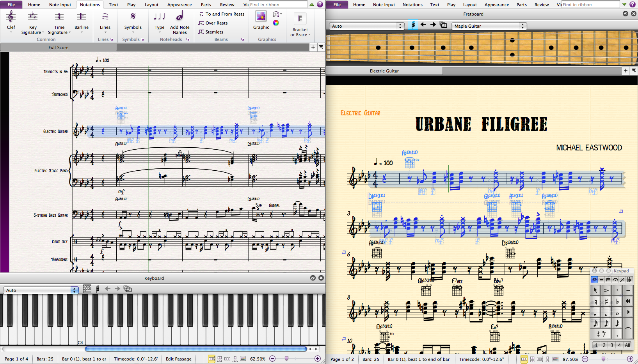Select voice 2 on the Keypad
Image resolution: width=638 pixels, height=364 pixels.
coord(604,345)
